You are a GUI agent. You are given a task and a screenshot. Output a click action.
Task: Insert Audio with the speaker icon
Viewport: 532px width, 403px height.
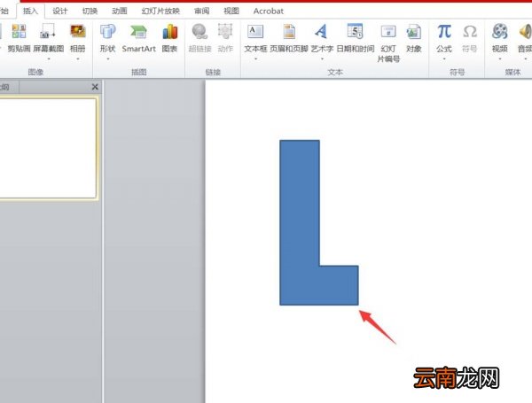pyautogui.click(x=525, y=32)
